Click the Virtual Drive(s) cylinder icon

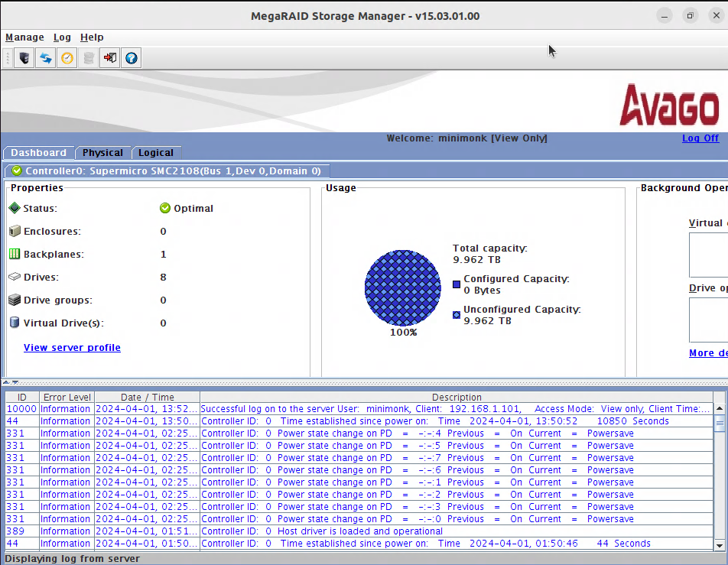tap(15, 323)
